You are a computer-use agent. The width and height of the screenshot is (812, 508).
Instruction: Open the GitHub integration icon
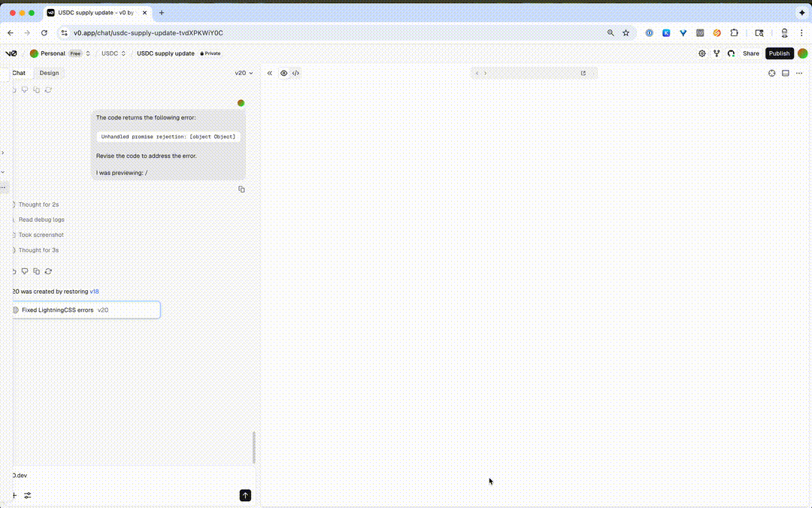(x=731, y=53)
